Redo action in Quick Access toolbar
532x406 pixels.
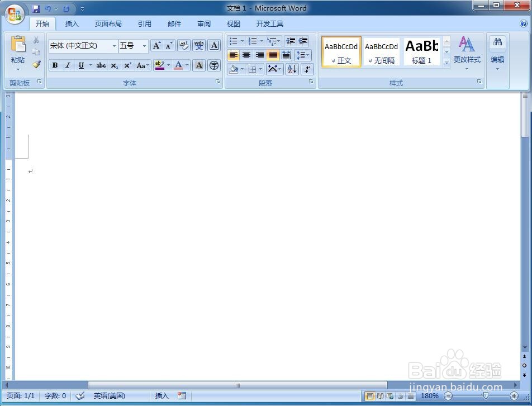pyautogui.click(x=66, y=9)
